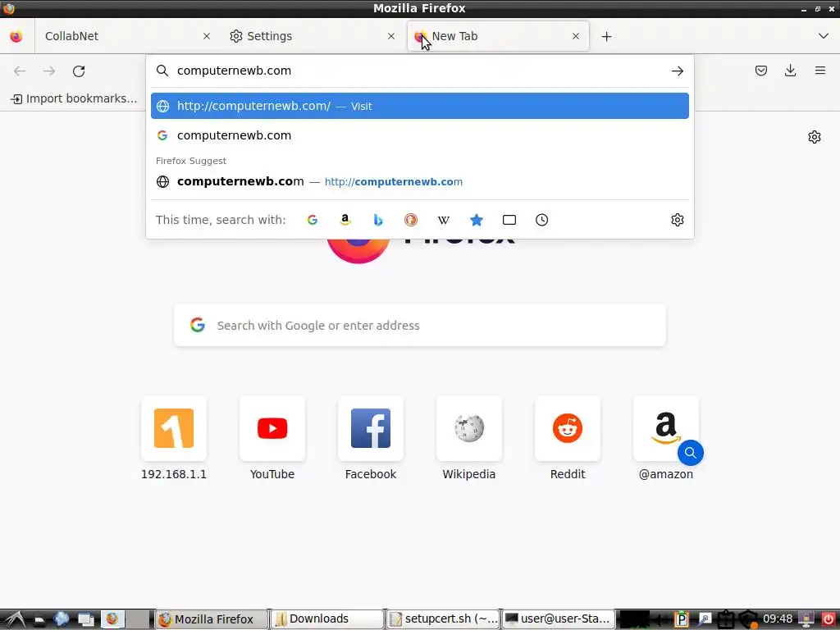Open Firefox application hamburger menu
This screenshot has height=630, width=840.
coord(819,71)
